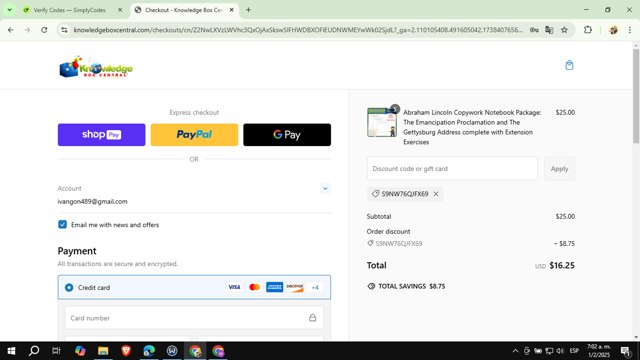Open the Chrome profile avatar
This screenshot has width=640, height=360.
click(613, 30)
